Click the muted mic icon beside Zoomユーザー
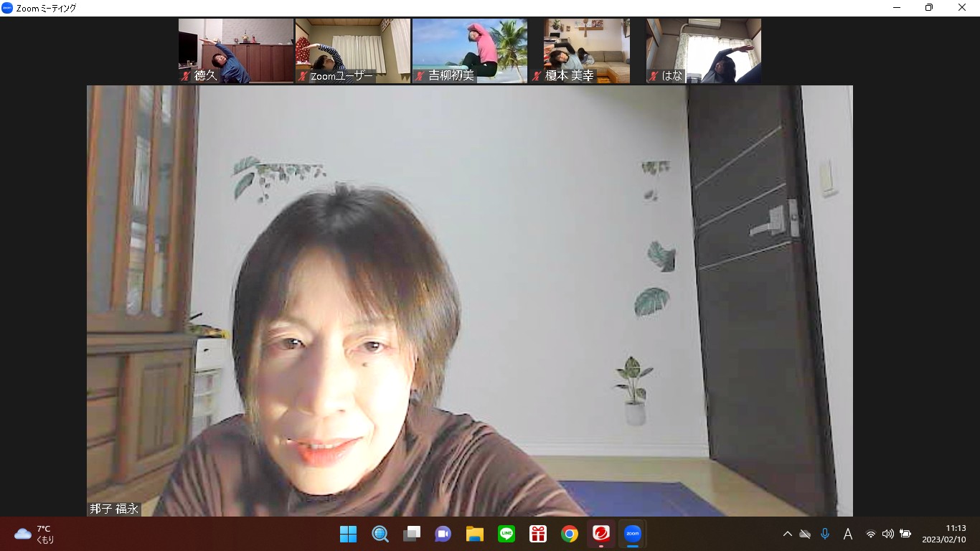This screenshot has height=551, width=980. tap(303, 76)
